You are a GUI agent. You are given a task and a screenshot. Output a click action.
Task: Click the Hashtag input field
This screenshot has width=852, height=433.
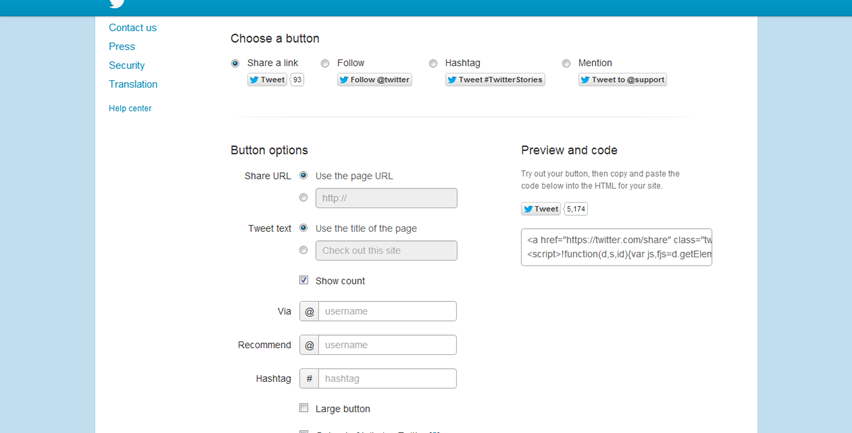[x=387, y=379]
